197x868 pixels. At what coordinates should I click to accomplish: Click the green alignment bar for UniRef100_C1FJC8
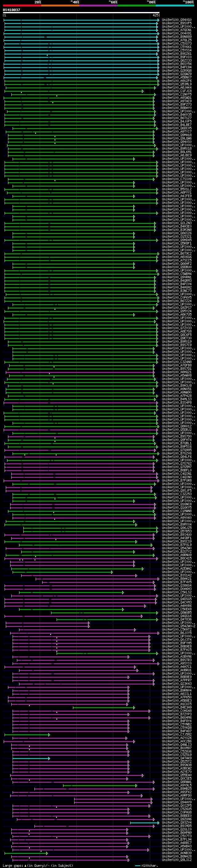[x=74, y=91]
